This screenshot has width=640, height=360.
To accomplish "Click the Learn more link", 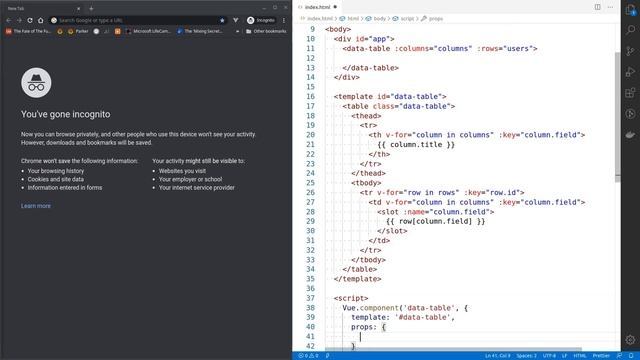I will (36, 206).
